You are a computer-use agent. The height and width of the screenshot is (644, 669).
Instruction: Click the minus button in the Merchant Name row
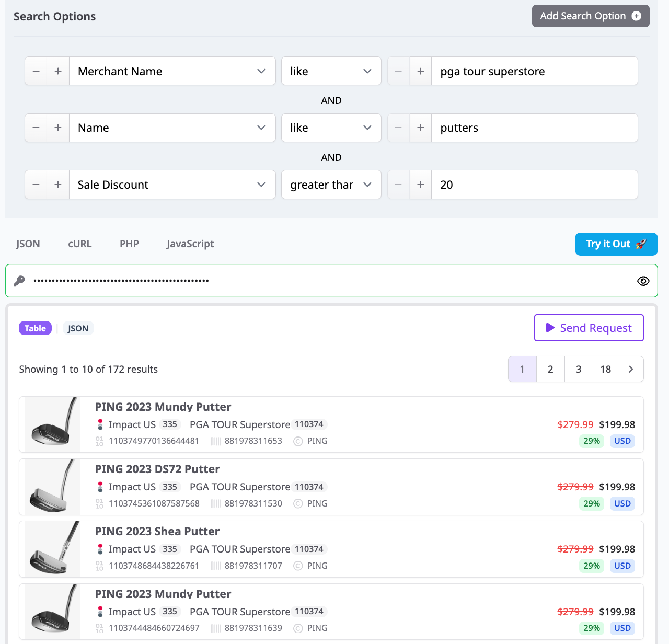point(36,71)
